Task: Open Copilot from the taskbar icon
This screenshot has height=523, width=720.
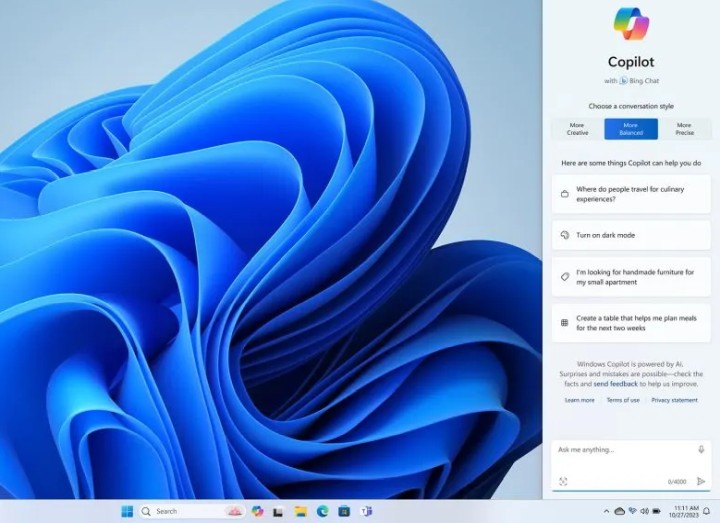Action: point(258,511)
